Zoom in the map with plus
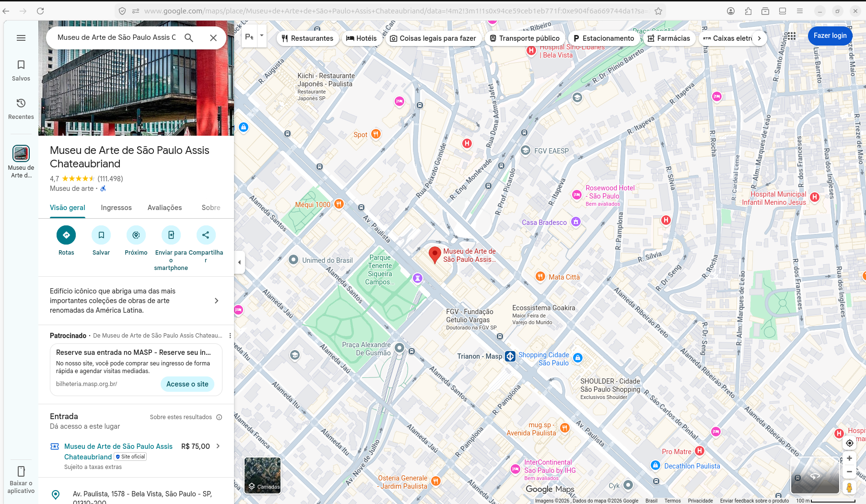Screen dimensions: 866x504 849,458
